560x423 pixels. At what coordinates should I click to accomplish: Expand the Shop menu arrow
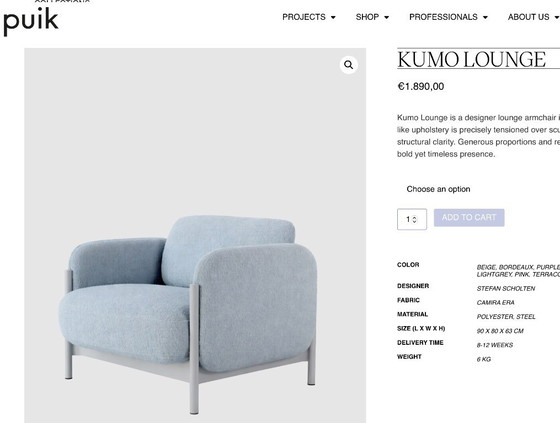pyautogui.click(x=386, y=17)
